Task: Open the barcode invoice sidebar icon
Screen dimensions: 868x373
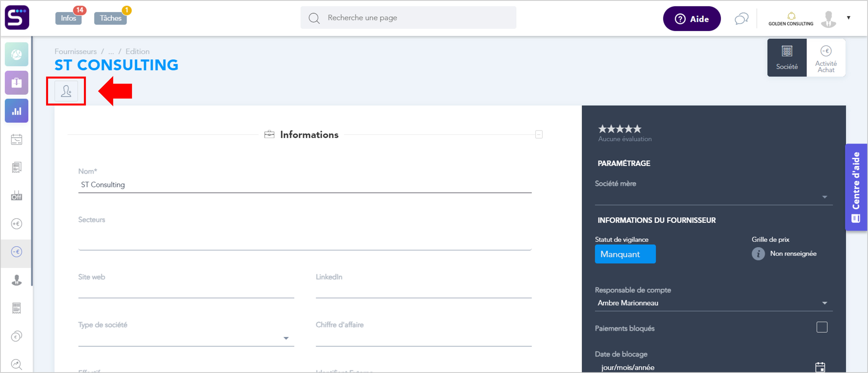Action: pyautogui.click(x=17, y=308)
